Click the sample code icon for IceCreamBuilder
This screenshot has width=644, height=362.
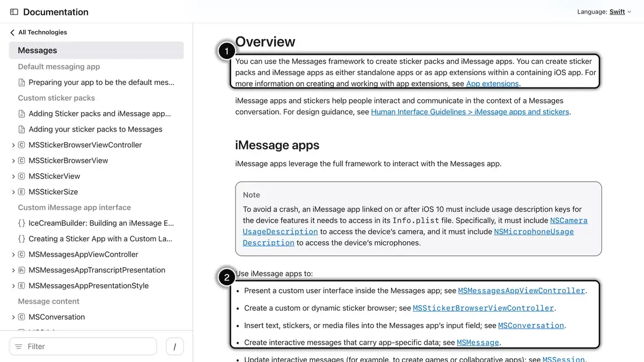(x=21, y=223)
